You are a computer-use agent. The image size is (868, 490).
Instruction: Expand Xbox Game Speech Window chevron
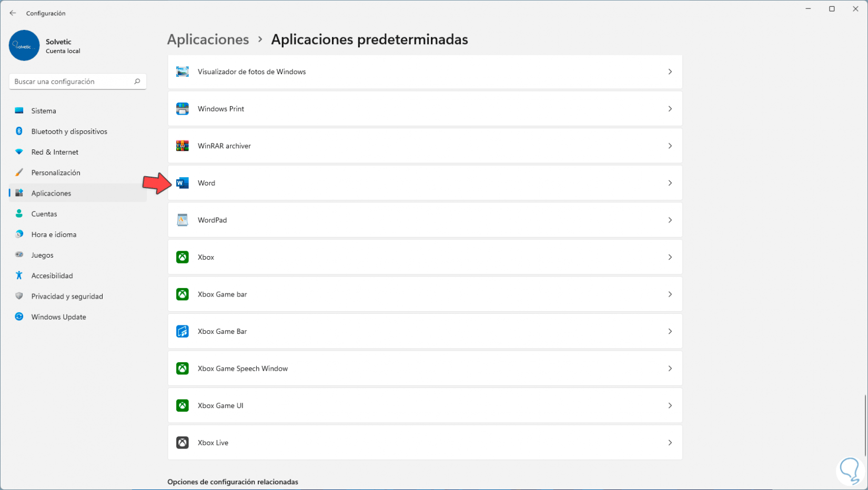670,369
